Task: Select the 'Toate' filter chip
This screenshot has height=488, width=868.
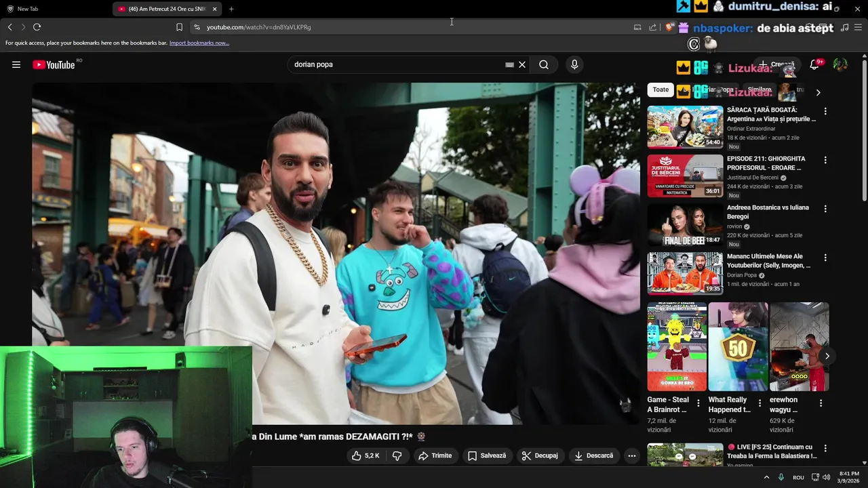Action: (x=660, y=89)
